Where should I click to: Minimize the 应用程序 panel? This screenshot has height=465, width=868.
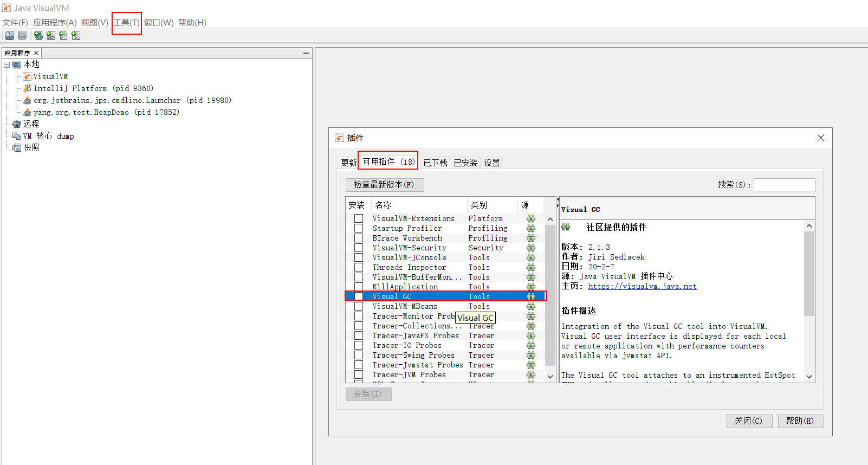306,53
